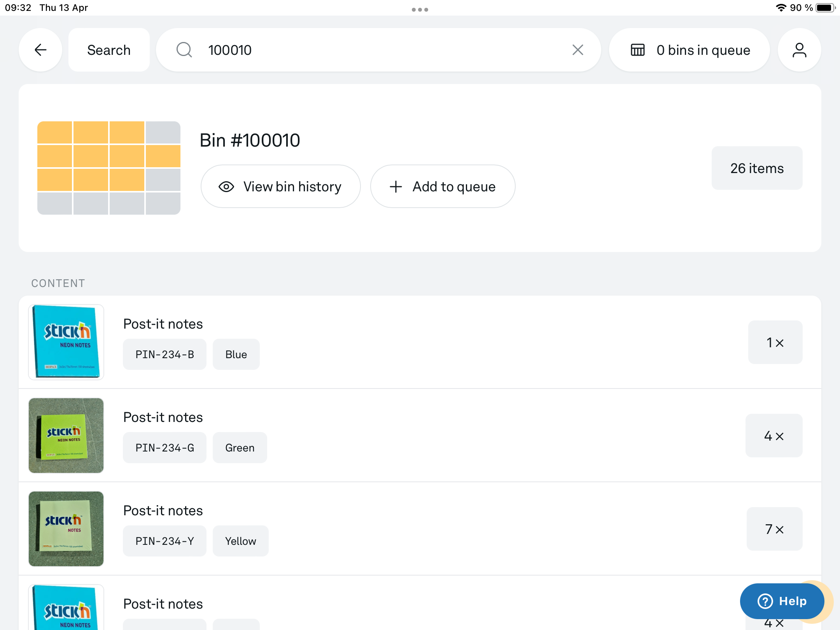Open the Post-it notes row for PIN-234-G
The width and height of the screenshot is (840, 630).
pos(420,436)
